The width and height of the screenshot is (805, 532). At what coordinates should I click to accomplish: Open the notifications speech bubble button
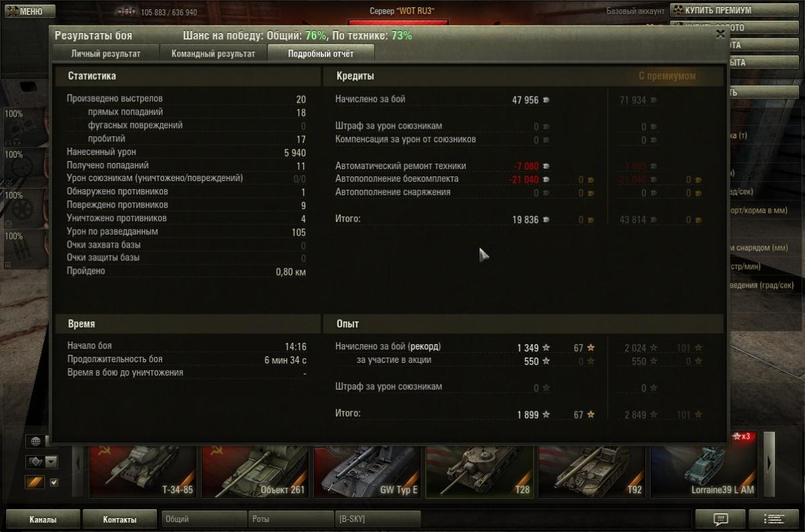721,519
